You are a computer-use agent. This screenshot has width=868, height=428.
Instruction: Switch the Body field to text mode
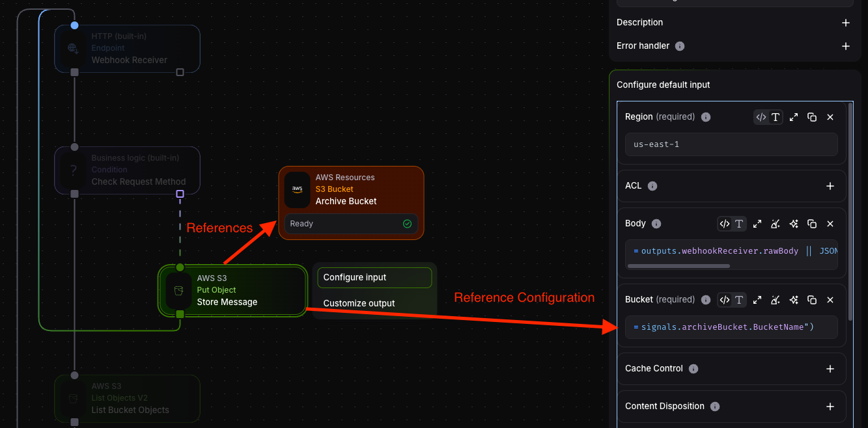[739, 224]
